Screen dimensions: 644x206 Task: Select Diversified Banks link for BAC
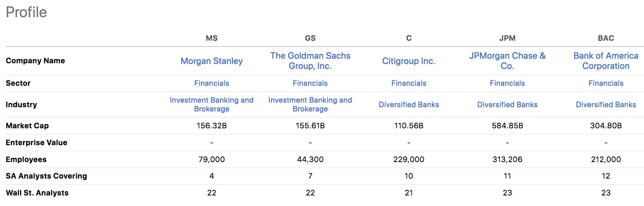point(606,105)
